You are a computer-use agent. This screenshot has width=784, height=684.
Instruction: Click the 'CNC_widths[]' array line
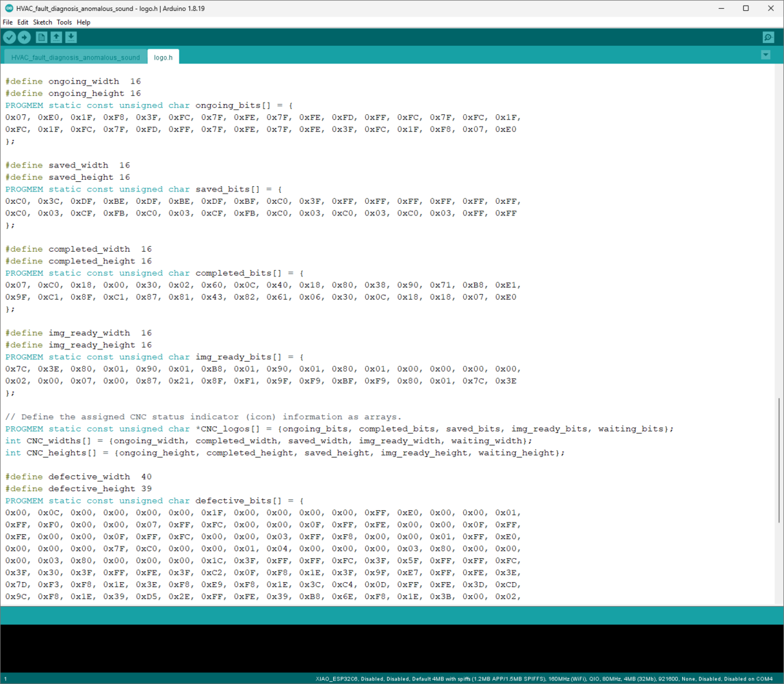[x=268, y=441]
